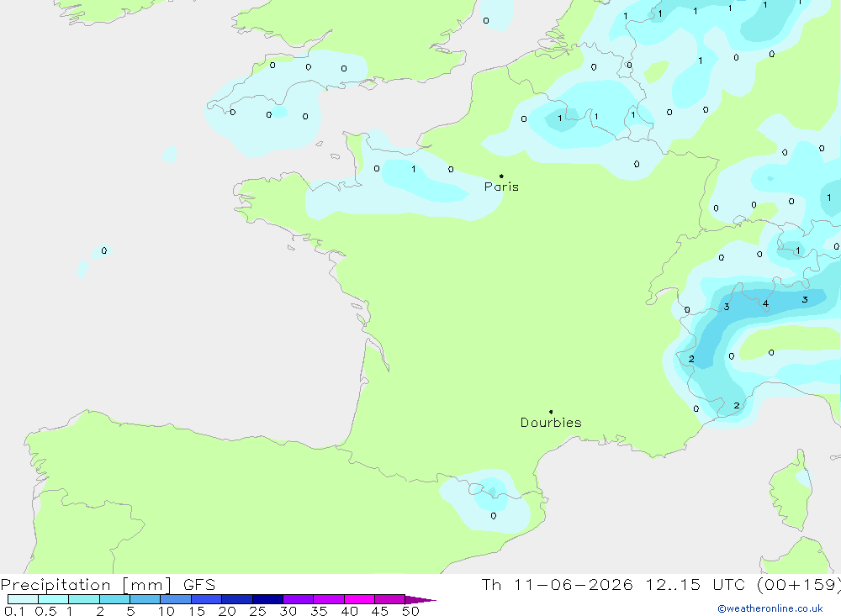Viewport: 841px width, 616px height.
Task: Click the GFS model label
Action: point(199,585)
